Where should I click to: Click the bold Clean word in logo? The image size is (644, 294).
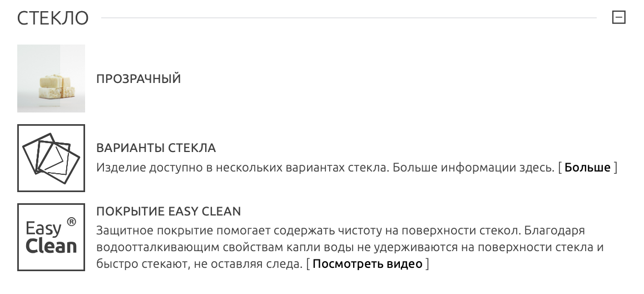(51, 246)
